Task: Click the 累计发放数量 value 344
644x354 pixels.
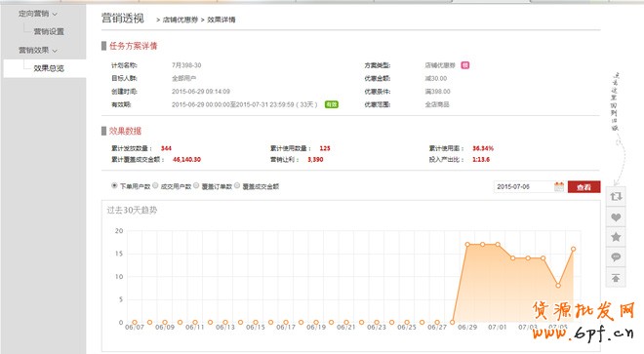Action: [166, 148]
